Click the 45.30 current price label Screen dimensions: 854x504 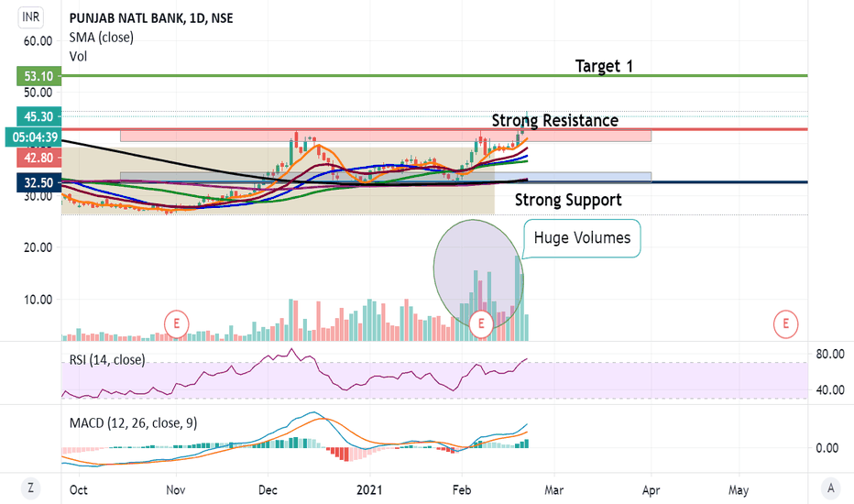(38, 116)
